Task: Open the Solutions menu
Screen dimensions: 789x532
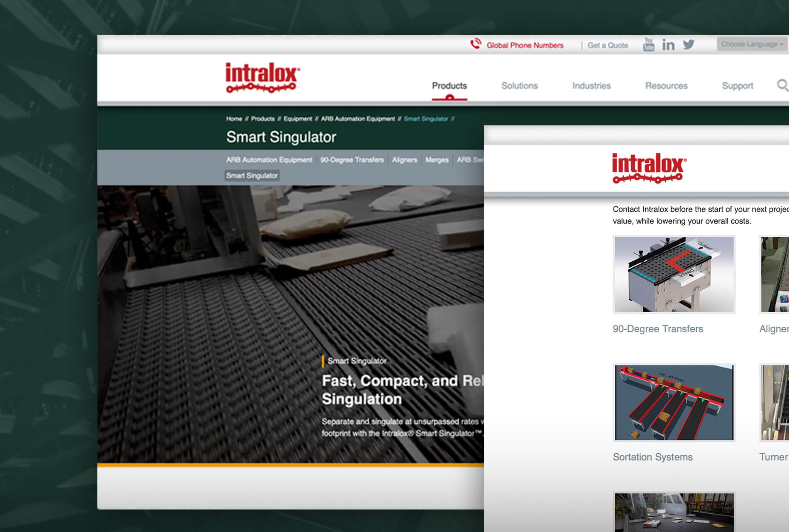Action: pos(519,86)
